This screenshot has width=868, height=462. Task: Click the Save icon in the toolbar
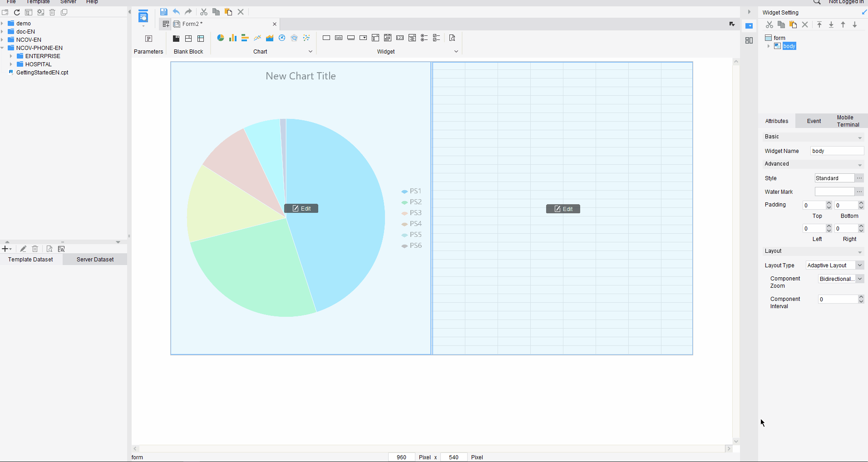coord(164,12)
